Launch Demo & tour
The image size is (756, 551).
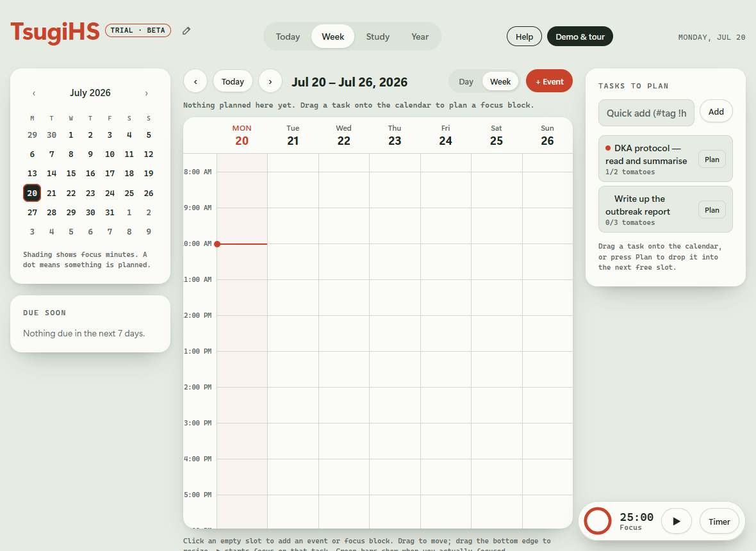580,37
